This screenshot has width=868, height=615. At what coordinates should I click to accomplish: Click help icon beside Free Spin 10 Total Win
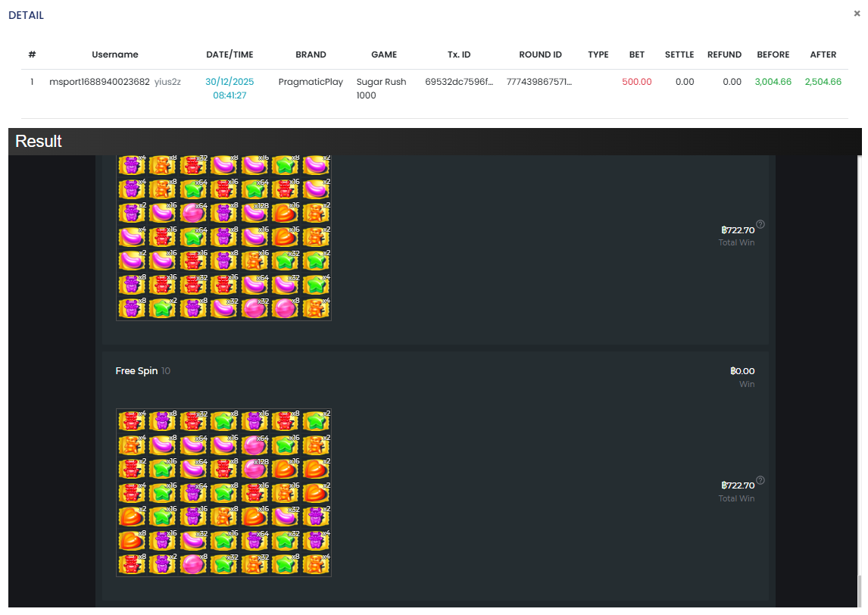click(760, 480)
